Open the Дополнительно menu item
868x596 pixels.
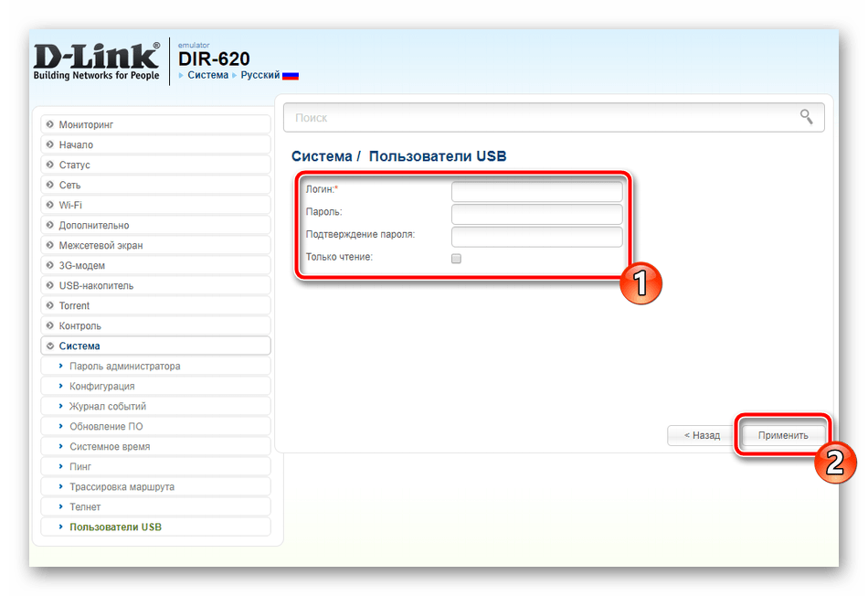pos(155,225)
